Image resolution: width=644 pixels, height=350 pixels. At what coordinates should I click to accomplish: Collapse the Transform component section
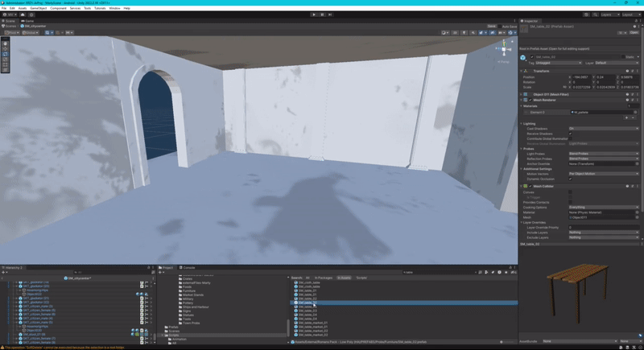tap(522, 71)
